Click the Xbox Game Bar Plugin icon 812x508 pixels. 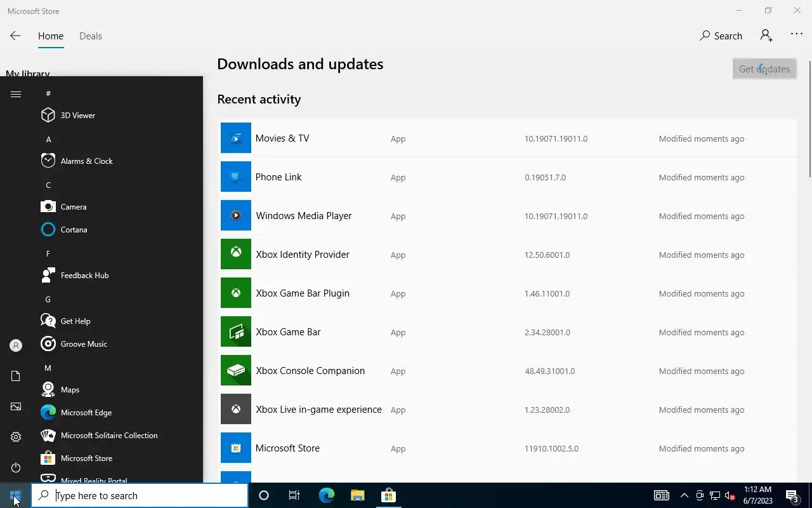coord(236,293)
